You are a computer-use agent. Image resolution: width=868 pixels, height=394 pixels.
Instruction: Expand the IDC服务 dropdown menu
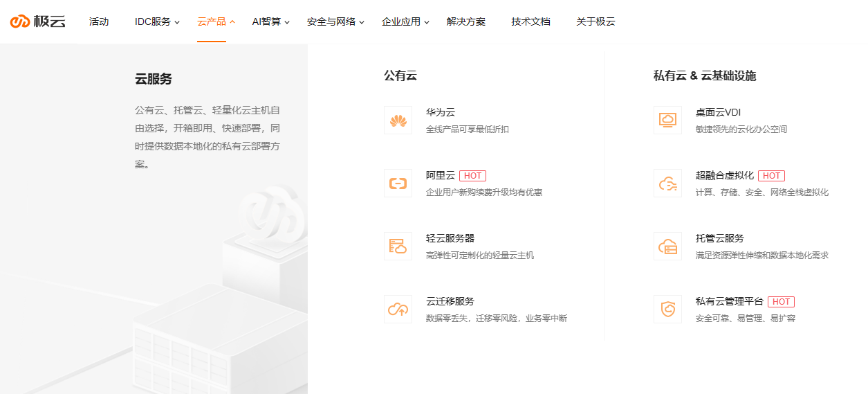(157, 21)
